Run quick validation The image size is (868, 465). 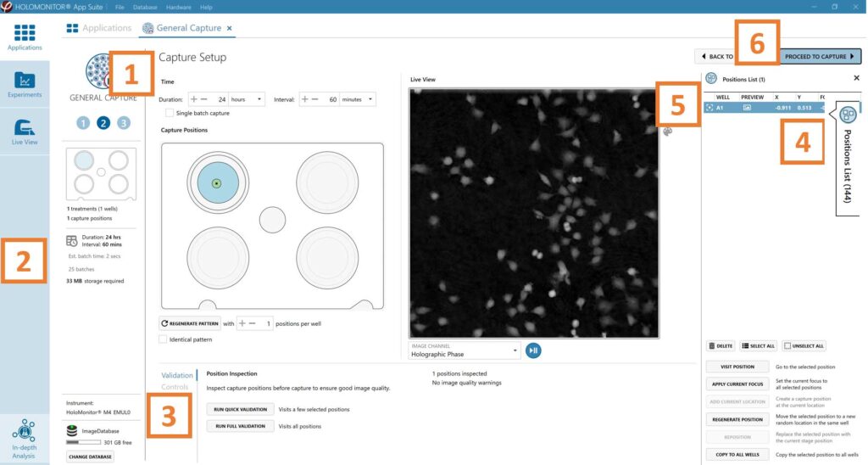(240, 410)
